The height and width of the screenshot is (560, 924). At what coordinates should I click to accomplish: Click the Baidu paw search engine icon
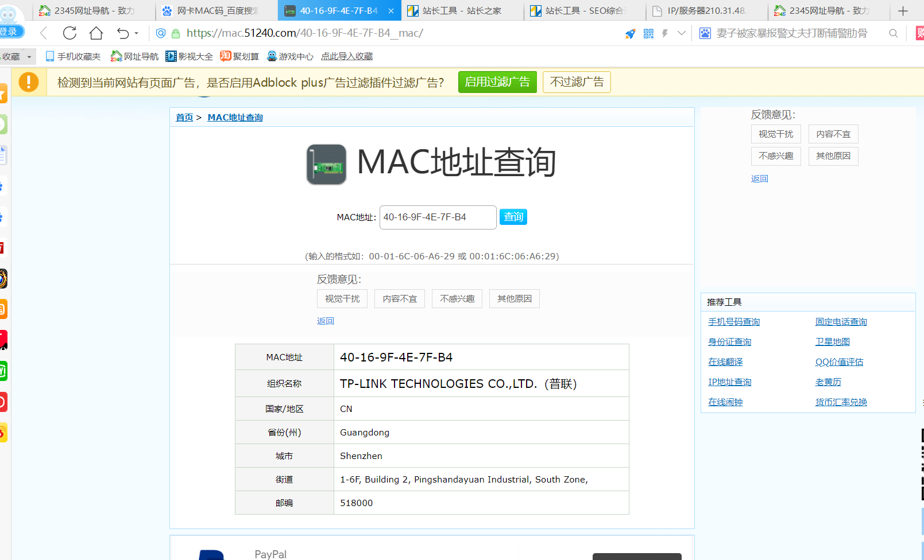click(705, 33)
